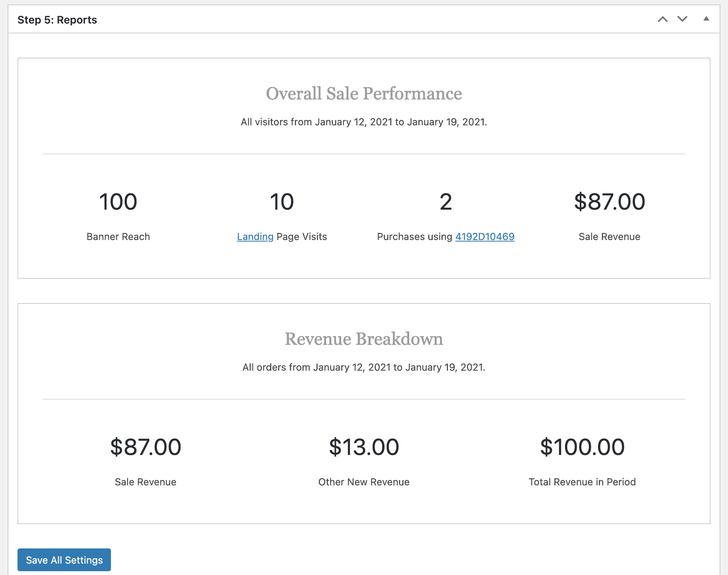Move the Reports panel up with chevron

coord(663,19)
